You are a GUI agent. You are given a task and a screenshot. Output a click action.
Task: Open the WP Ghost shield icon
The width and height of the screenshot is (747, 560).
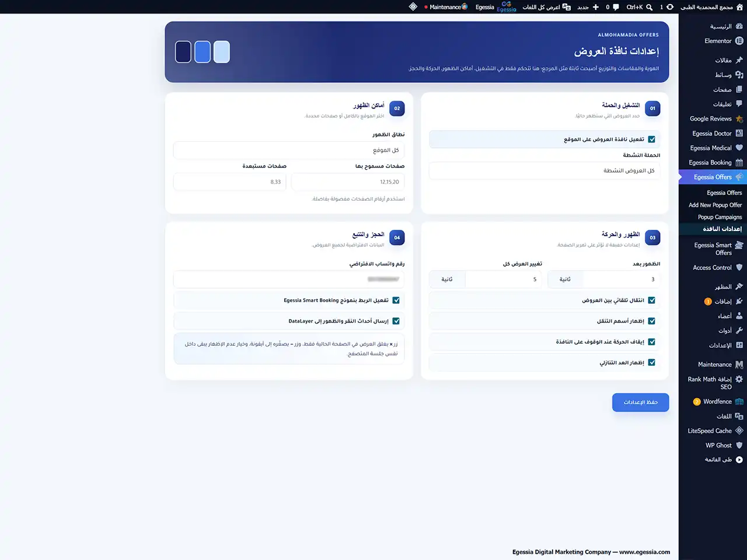[739, 445]
